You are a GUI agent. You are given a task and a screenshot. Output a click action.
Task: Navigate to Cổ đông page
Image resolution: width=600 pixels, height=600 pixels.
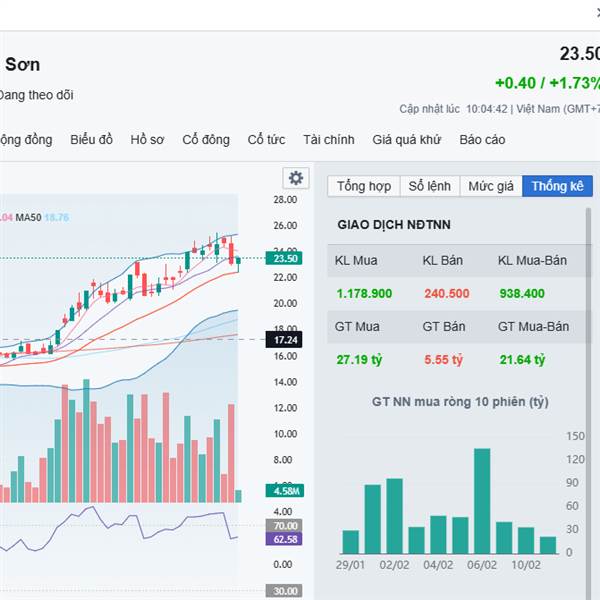[205, 140]
